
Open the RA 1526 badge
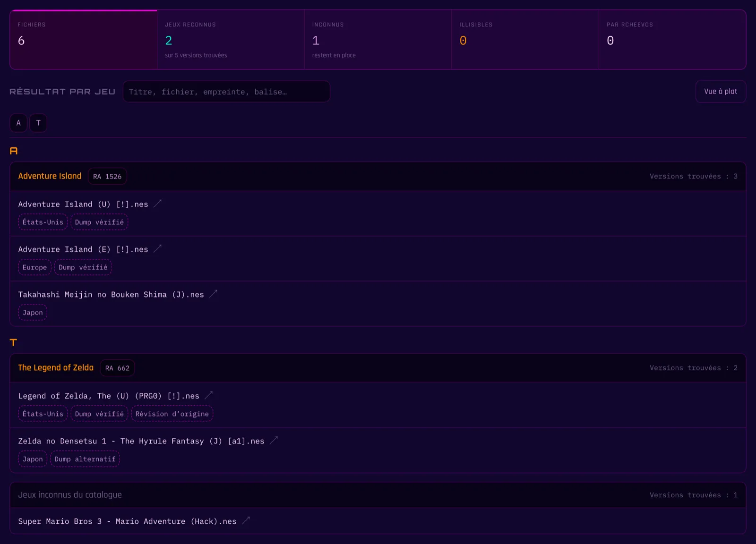(107, 177)
